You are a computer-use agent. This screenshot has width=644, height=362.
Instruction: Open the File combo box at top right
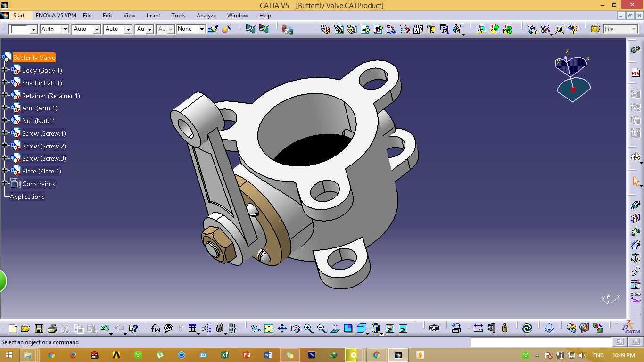[620, 29]
